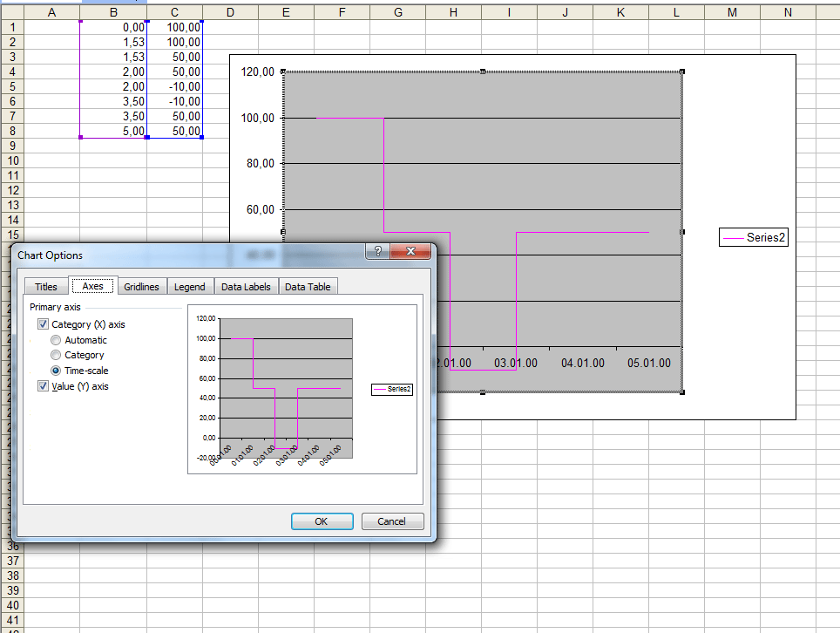Click cell B8 with value 5,00
Screen dimensions: 840x633
tap(113, 131)
